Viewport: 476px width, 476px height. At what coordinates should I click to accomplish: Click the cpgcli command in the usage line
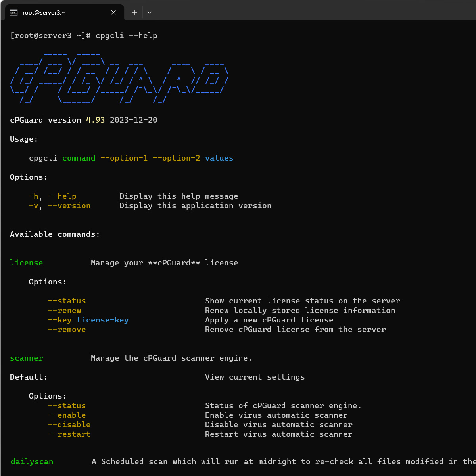tap(43, 158)
